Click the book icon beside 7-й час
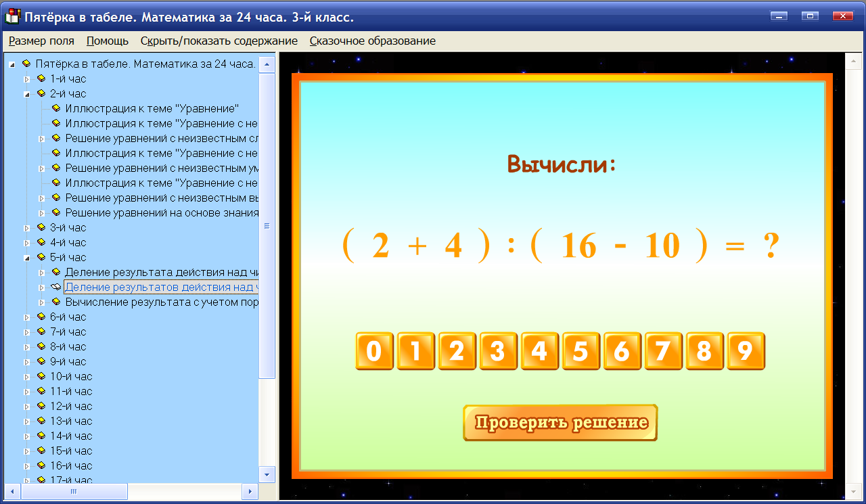This screenshot has height=504, width=866. 41,331
